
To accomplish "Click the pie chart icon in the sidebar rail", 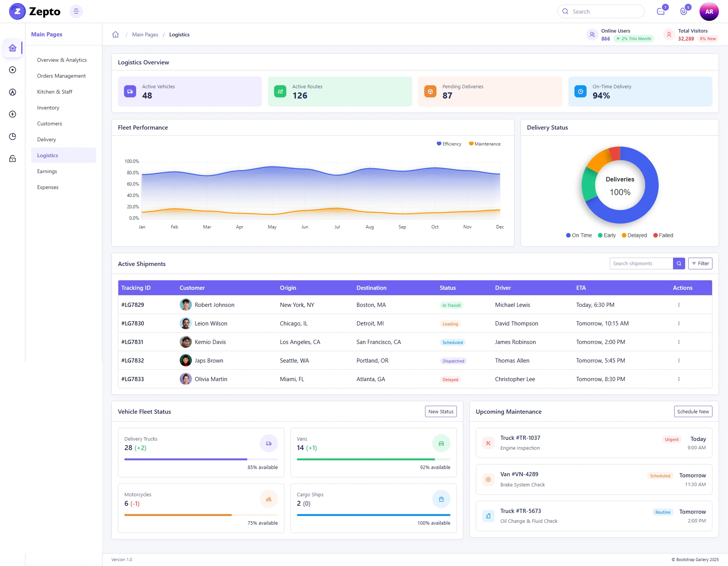I will click(x=13, y=136).
